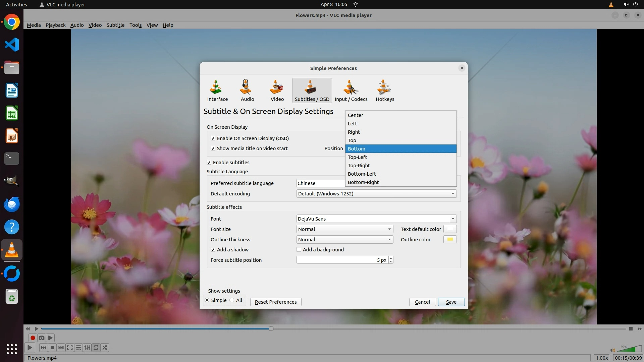Enable the Add a background checkbox
This screenshot has height=362, width=644.
pyautogui.click(x=299, y=249)
